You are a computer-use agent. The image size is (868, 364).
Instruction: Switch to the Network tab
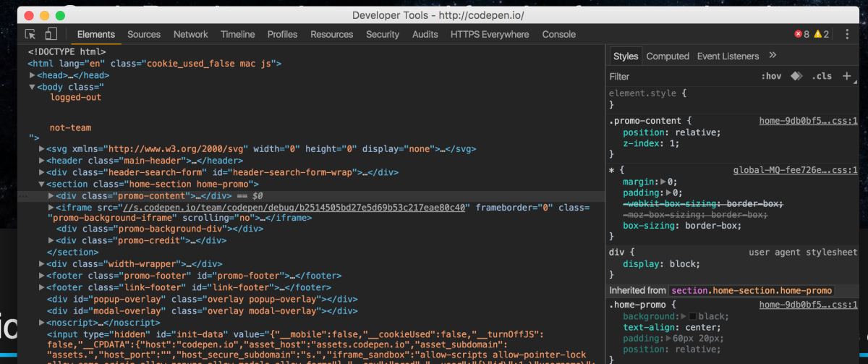pyautogui.click(x=190, y=34)
